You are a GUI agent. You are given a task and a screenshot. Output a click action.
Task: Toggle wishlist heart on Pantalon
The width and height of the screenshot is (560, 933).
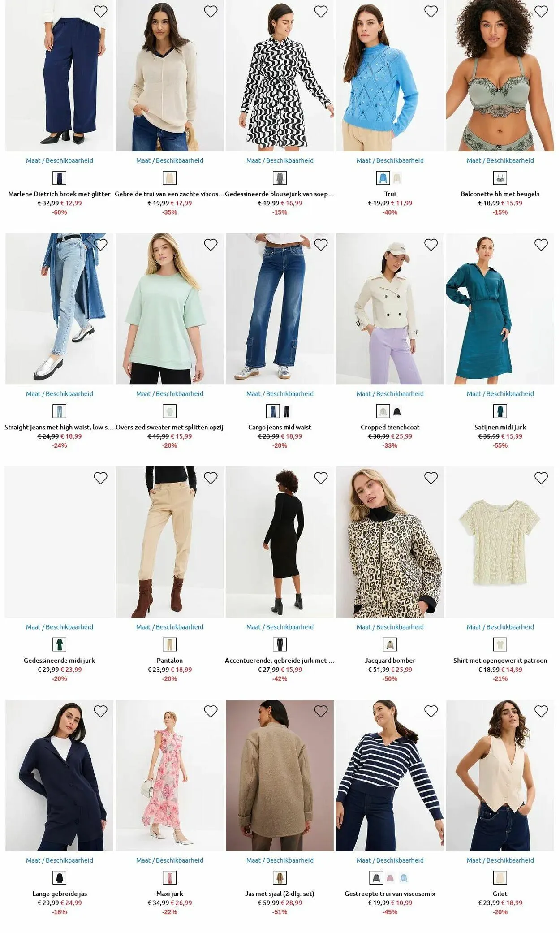point(211,478)
